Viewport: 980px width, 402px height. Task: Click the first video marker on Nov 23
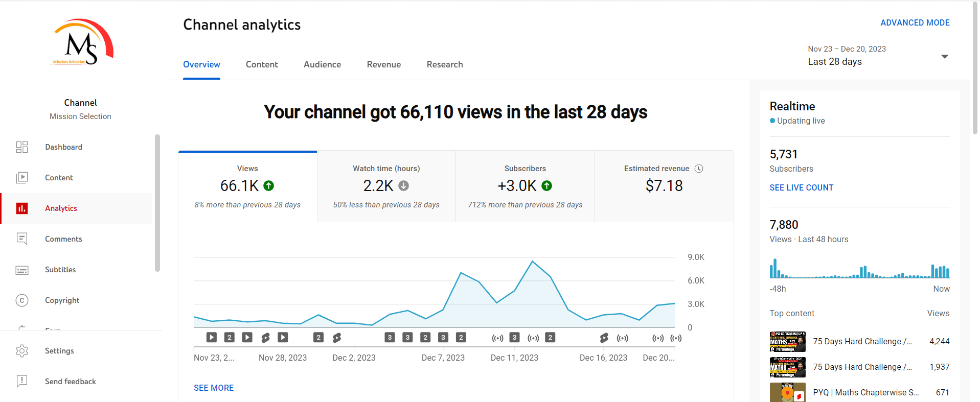(212, 337)
